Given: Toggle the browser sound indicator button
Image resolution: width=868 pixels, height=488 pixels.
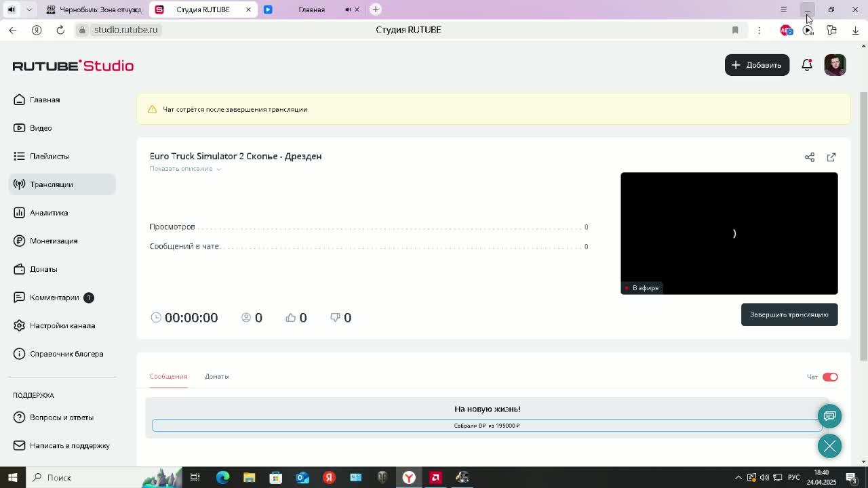Looking at the screenshot, I should point(11,9).
